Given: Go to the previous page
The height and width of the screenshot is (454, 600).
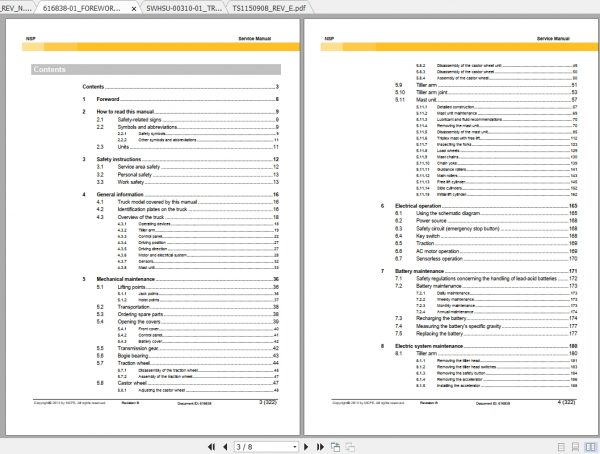Looking at the screenshot, I should 225,447.
